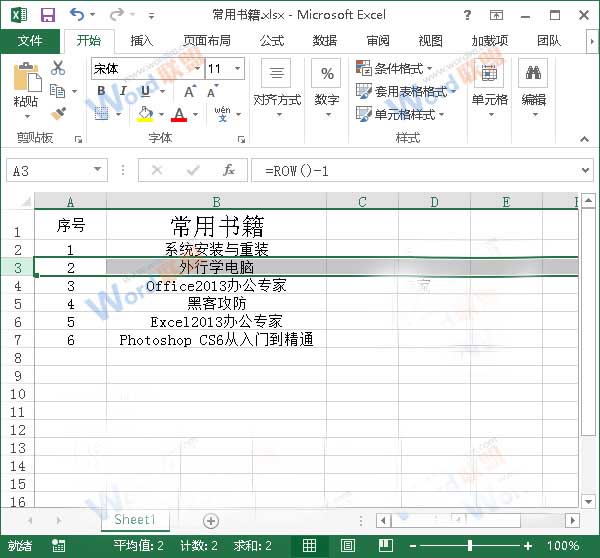The image size is (600, 558).
Task: Click the 粘贴 paste button
Action: pyautogui.click(x=26, y=85)
